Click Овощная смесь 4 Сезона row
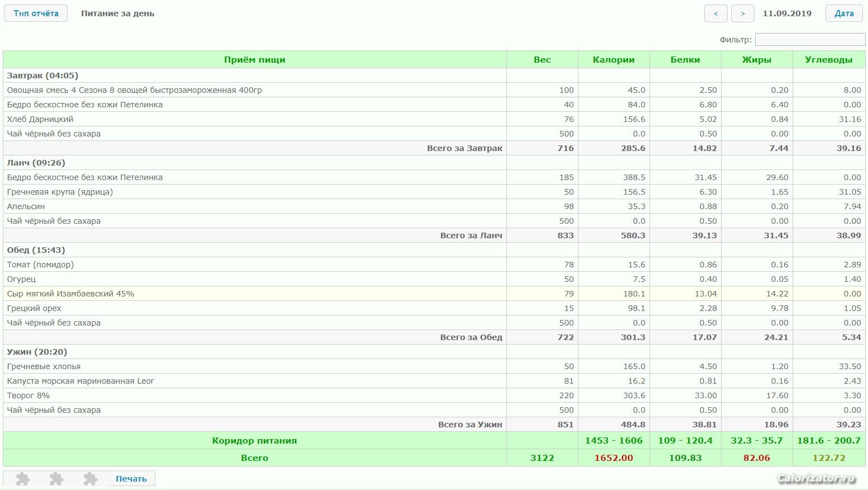 (434, 90)
